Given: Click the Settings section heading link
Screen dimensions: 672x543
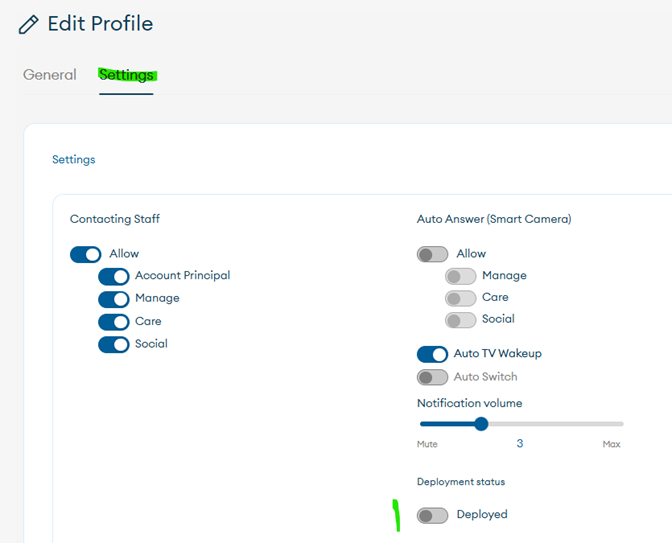Looking at the screenshot, I should click(73, 159).
